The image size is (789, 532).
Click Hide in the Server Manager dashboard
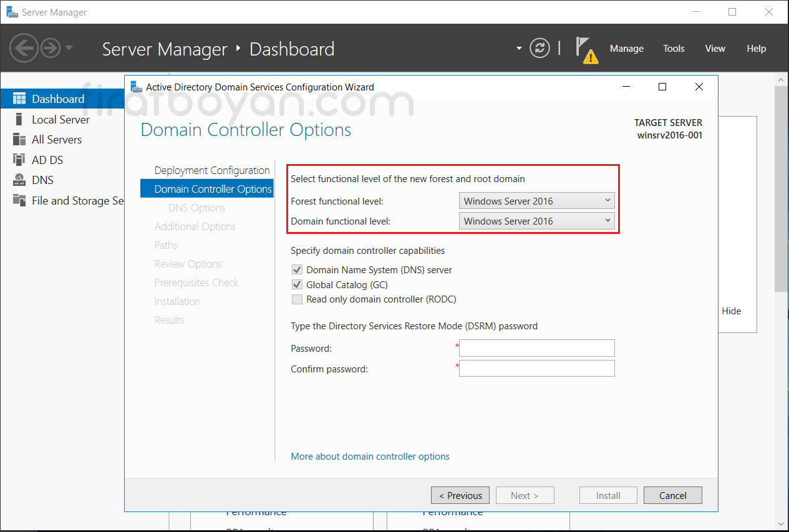pos(732,311)
